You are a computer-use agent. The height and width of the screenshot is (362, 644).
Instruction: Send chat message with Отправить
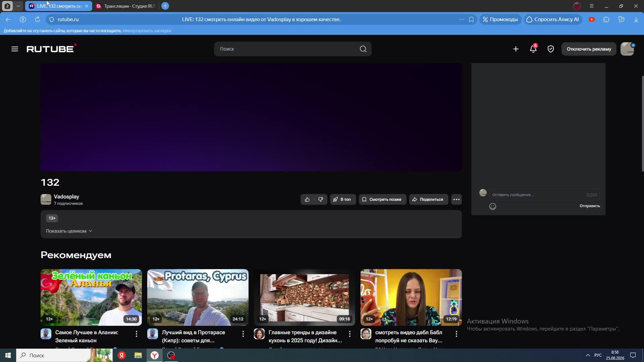pos(590,206)
